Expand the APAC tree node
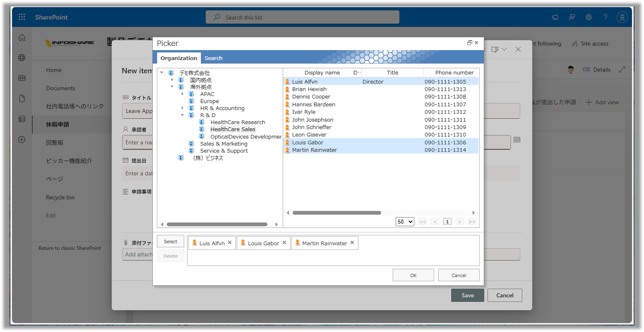The height and width of the screenshot is (332, 644). coord(182,94)
